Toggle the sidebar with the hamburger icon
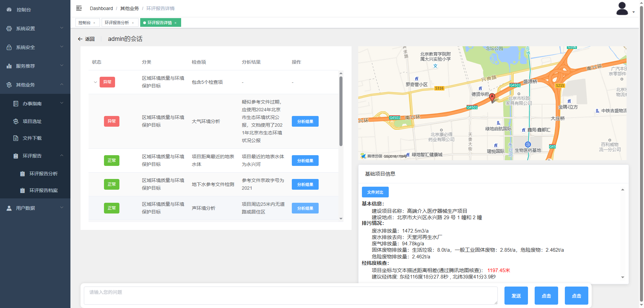This screenshot has width=644, height=308. tap(79, 8)
